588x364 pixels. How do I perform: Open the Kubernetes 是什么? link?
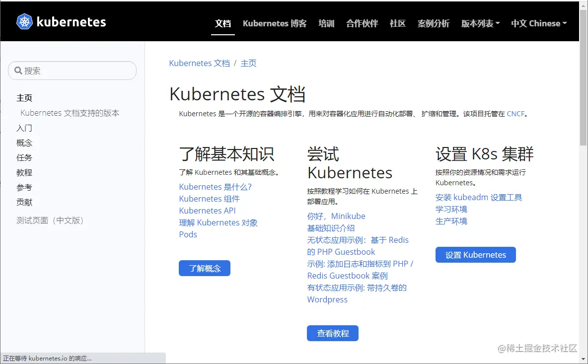(215, 187)
